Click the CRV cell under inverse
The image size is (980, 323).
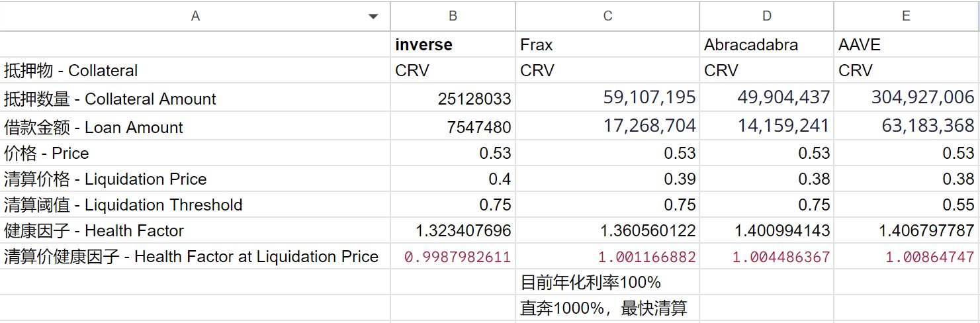click(453, 70)
